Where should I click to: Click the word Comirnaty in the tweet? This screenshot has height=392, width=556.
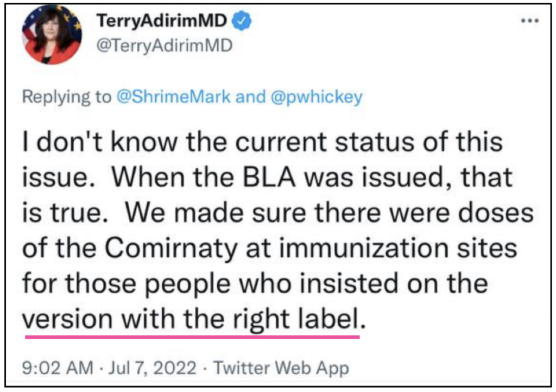[x=171, y=249]
